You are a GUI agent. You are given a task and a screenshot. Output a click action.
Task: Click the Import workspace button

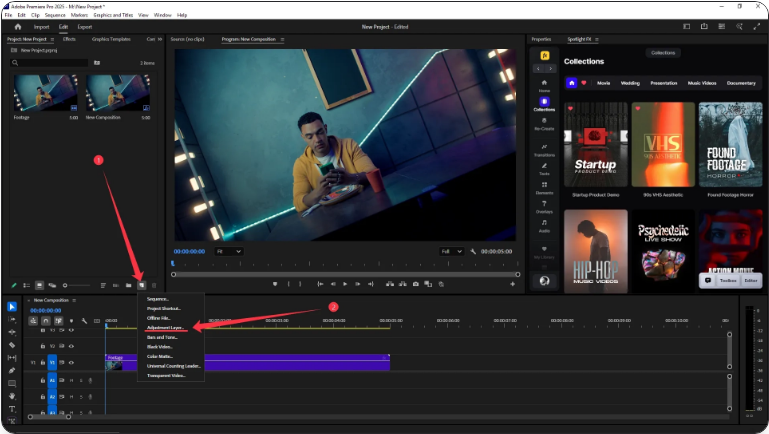point(41,26)
